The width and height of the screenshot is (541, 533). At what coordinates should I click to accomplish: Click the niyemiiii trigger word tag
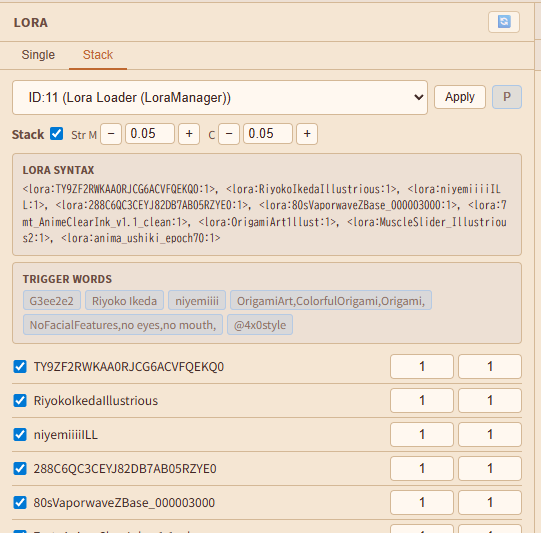[197, 300]
